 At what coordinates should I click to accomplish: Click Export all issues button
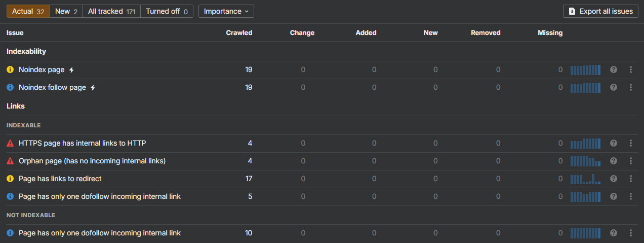coord(600,11)
